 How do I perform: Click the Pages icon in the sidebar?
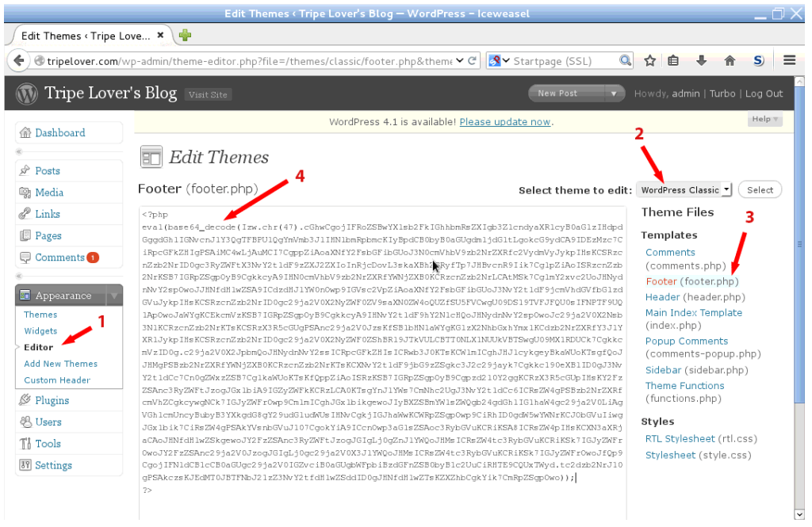pyautogui.click(x=25, y=235)
